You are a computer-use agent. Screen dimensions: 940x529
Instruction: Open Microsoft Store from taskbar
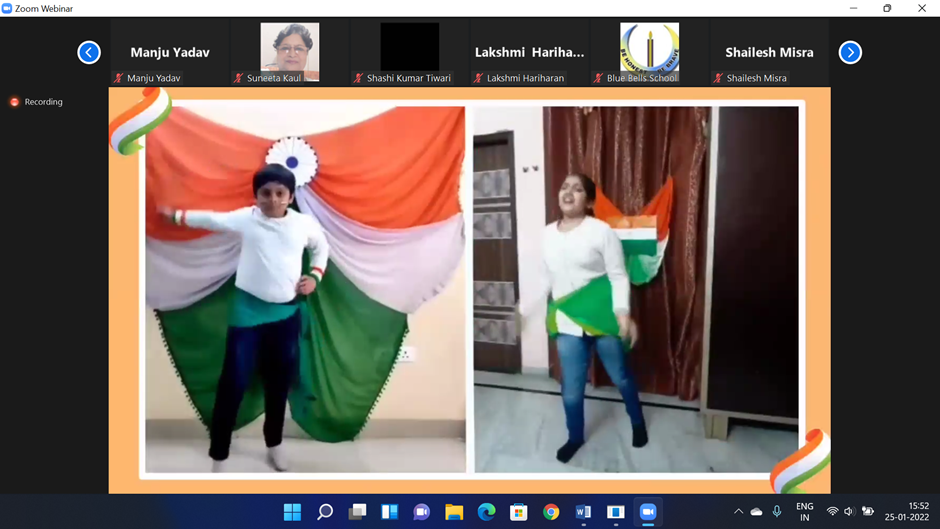coord(518,512)
